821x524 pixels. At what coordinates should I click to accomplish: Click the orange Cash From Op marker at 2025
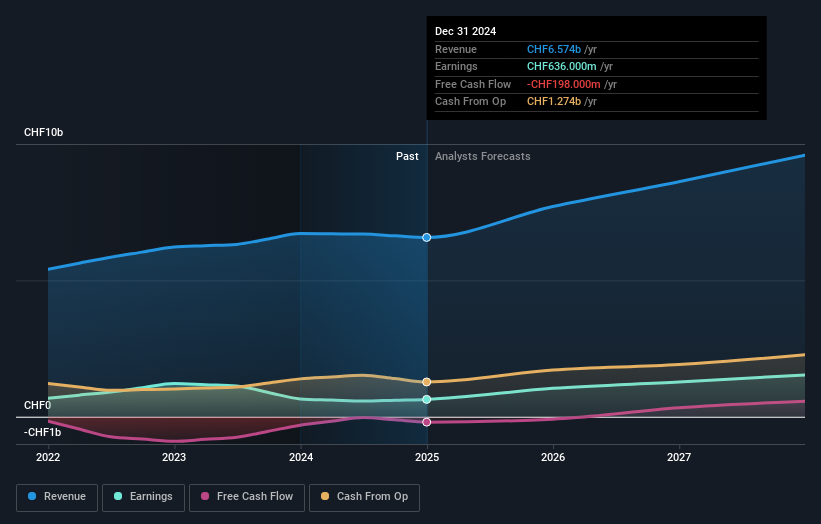point(427,382)
